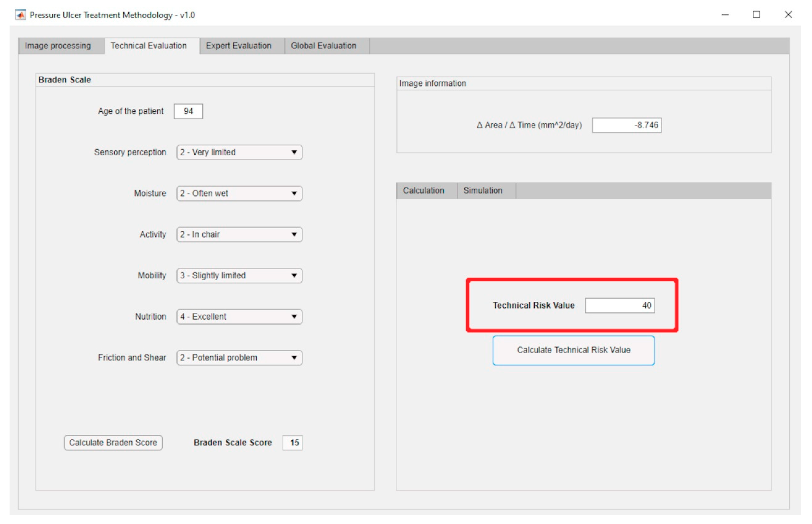This screenshot has width=812, height=524.
Task: Click the Technical Risk Value label
Action: point(534,306)
